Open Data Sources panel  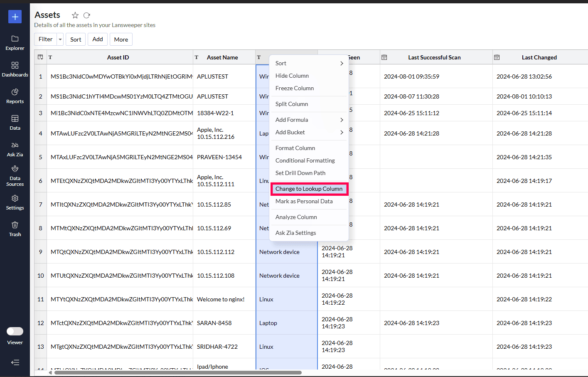pyautogui.click(x=15, y=176)
